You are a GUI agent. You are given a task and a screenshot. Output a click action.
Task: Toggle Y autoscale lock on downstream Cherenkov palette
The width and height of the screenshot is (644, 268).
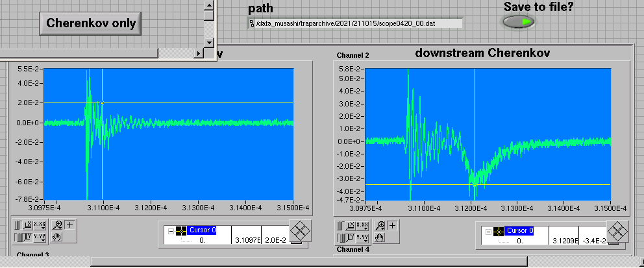[x=340, y=238]
